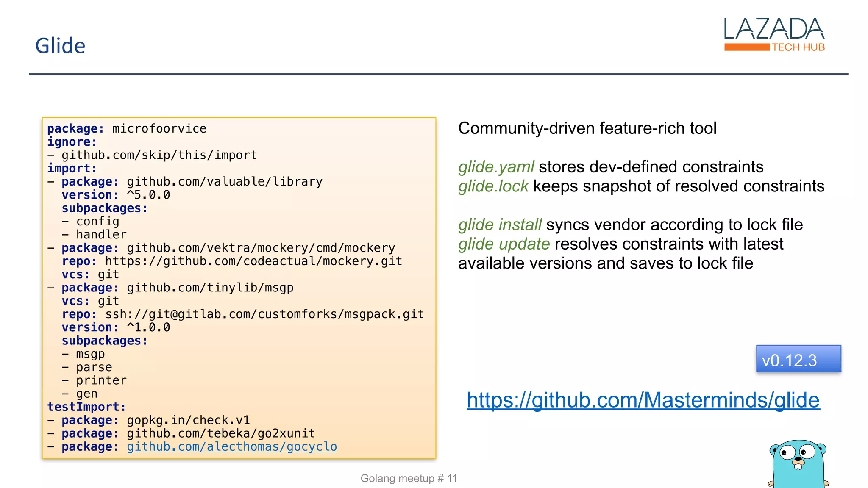
Task: Click the gopkg.in/check.v1 package line
Action: (188, 420)
